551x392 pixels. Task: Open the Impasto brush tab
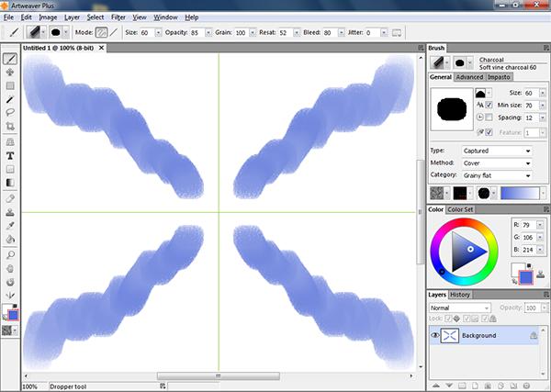500,77
